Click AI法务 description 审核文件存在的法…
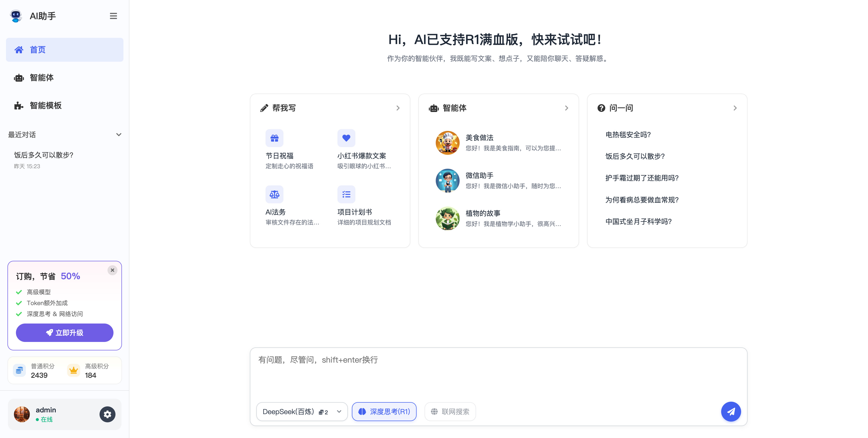This screenshot has height=438, width=868. coord(292,222)
